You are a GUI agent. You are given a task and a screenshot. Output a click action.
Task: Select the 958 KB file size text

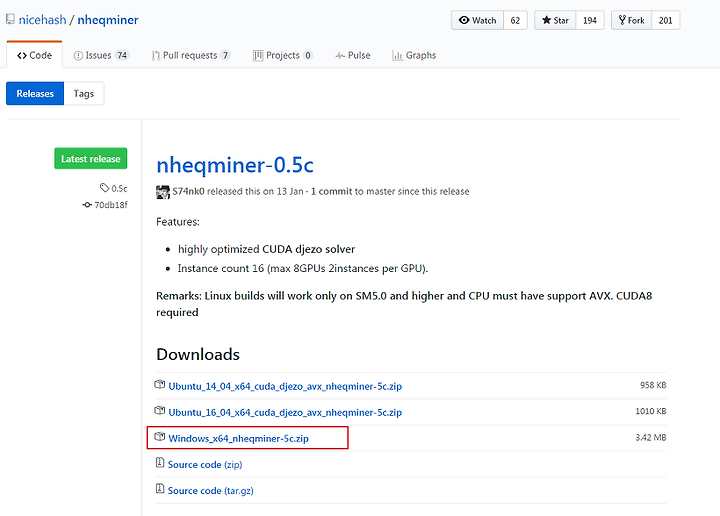coord(653,385)
